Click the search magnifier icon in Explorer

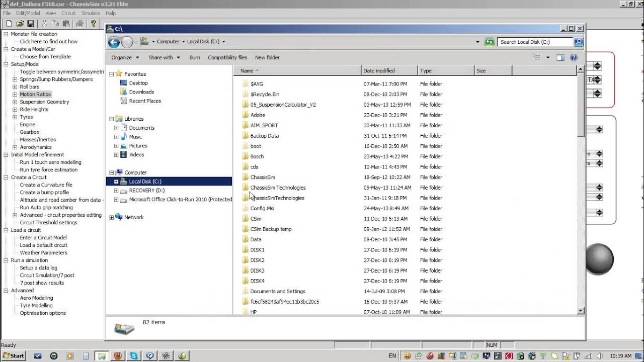click(x=578, y=42)
